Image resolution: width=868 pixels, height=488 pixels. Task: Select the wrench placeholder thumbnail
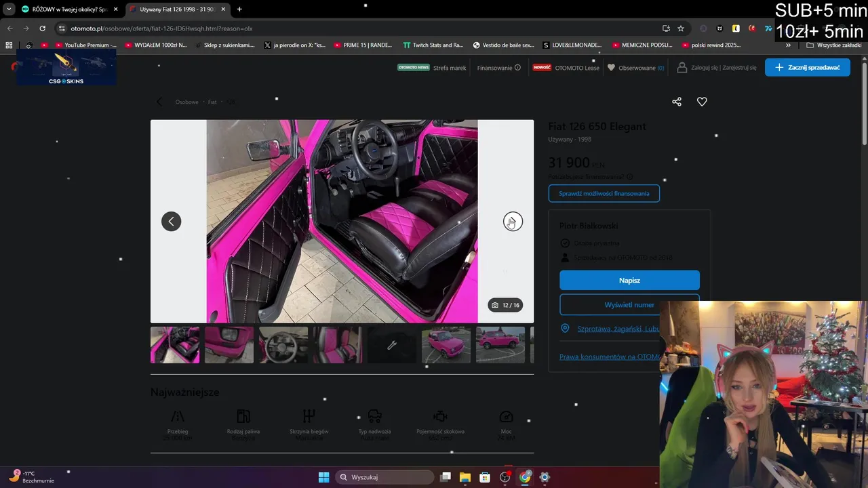click(392, 345)
